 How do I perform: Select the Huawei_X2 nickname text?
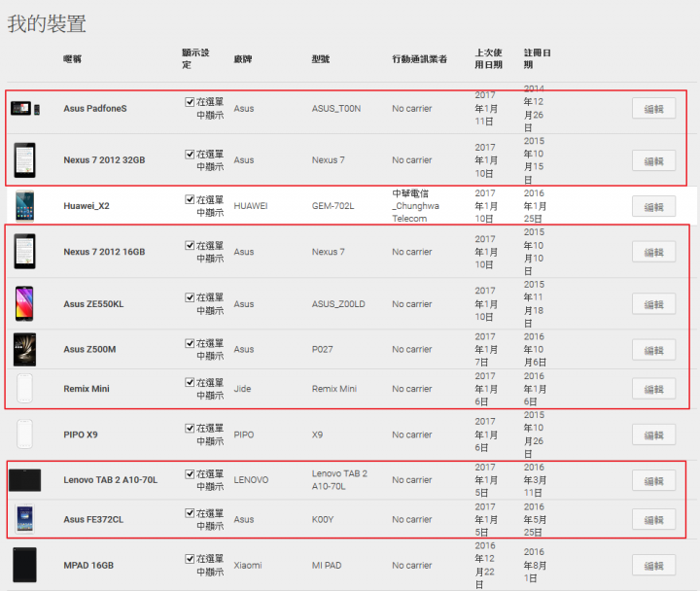point(87,206)
